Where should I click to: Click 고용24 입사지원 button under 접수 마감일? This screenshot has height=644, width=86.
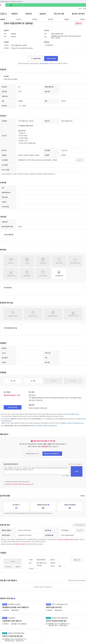(x=13, y=407)
